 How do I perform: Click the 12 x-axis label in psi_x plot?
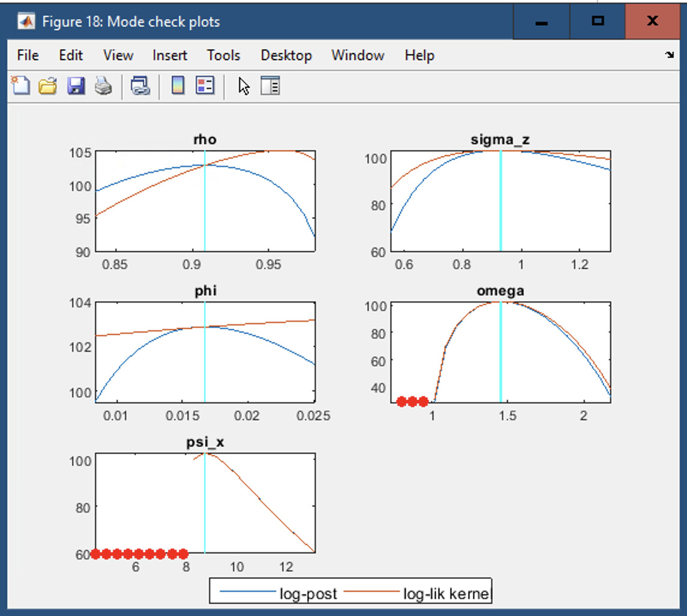(x=286, y=567)
